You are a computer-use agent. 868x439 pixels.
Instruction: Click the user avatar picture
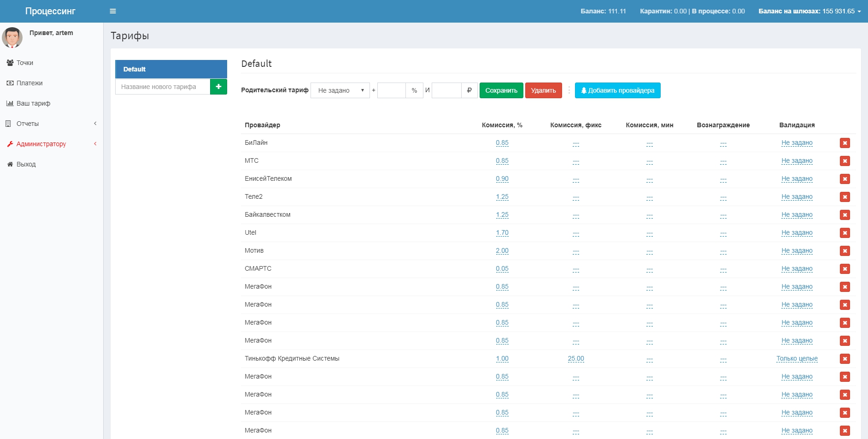coord(12,37)
